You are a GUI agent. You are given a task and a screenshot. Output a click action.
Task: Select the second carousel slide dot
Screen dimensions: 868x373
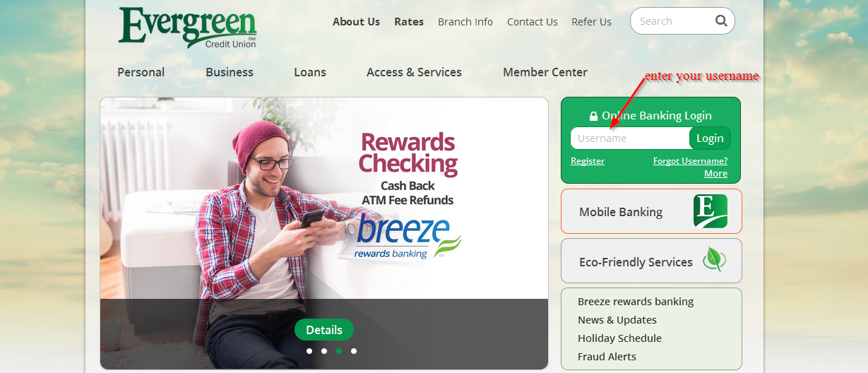323,350
